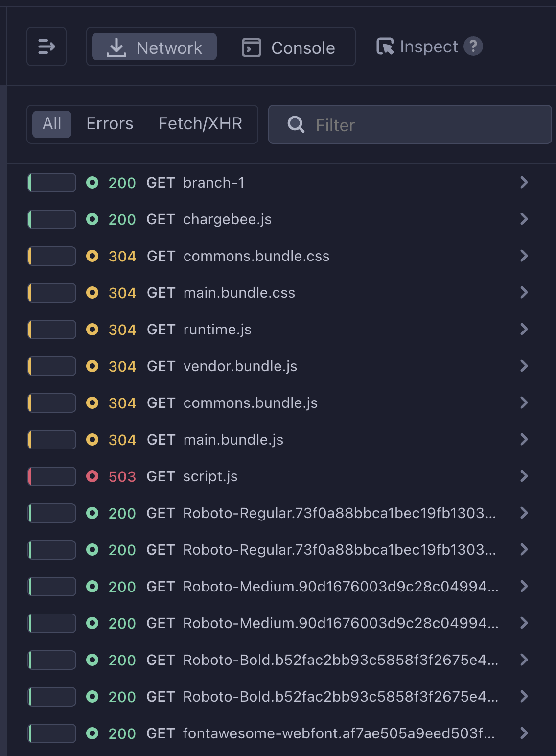The height and width of the screenshot is (756, 556).
Task: Click the green status circle beside chargebee.js
Action: [x=93, y=219]
